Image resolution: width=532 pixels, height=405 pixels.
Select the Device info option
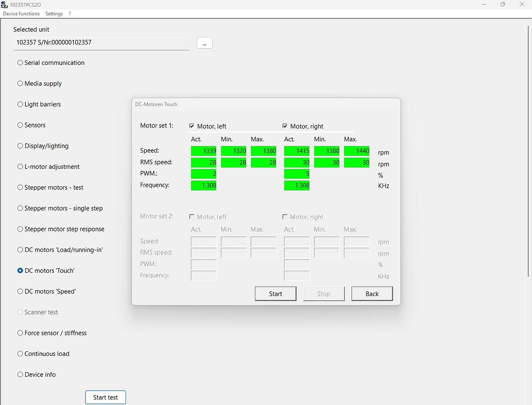(x=20, y=374)
